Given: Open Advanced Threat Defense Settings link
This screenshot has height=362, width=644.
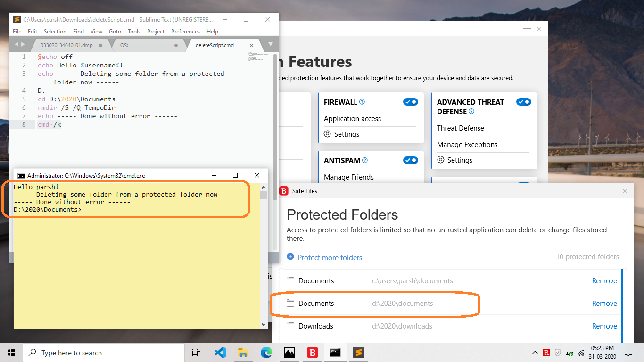Looking at the screenshot, I should tap(460, 160).
